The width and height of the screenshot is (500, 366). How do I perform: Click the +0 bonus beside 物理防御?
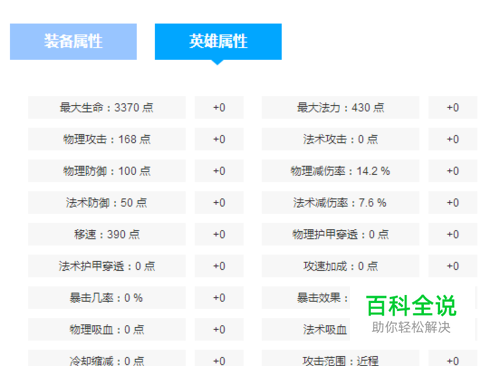point(219,171)
